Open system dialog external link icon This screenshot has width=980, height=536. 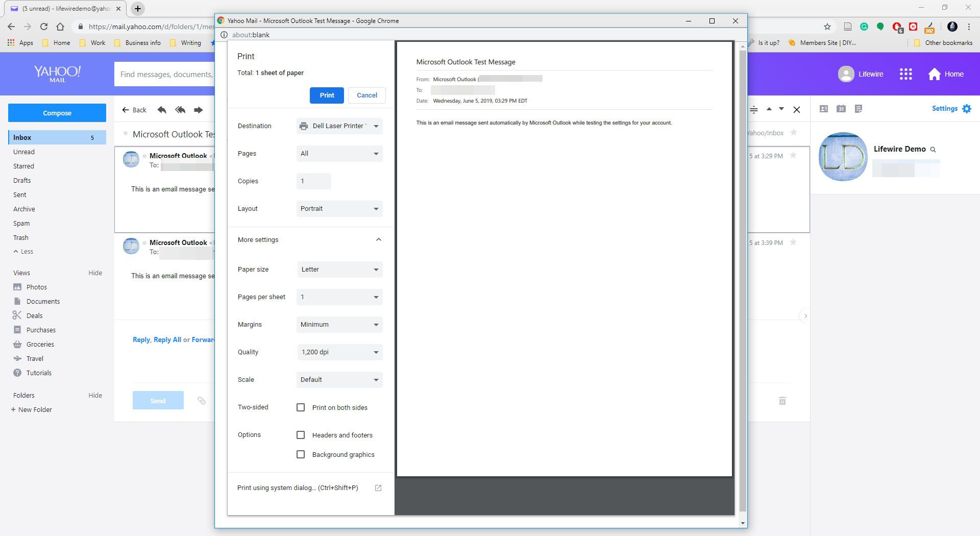[378, 488]
